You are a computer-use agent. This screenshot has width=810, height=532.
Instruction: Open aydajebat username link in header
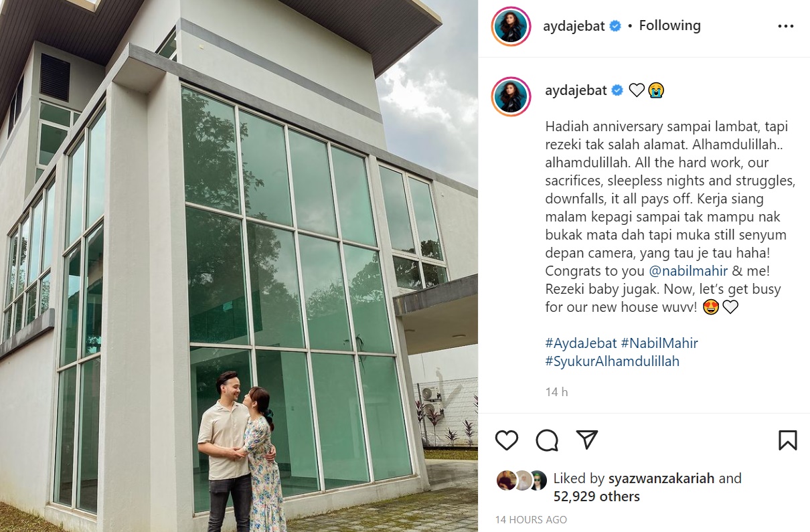click(574, 26)
